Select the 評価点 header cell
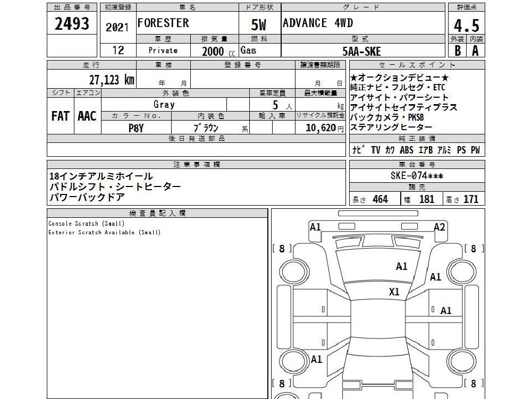This screenshot has height=399, width=532. coord(467,7)
